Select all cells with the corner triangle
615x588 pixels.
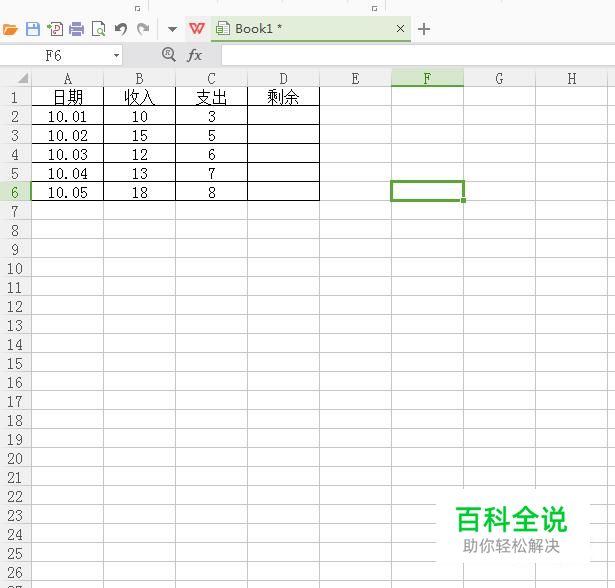click(23, 78)
